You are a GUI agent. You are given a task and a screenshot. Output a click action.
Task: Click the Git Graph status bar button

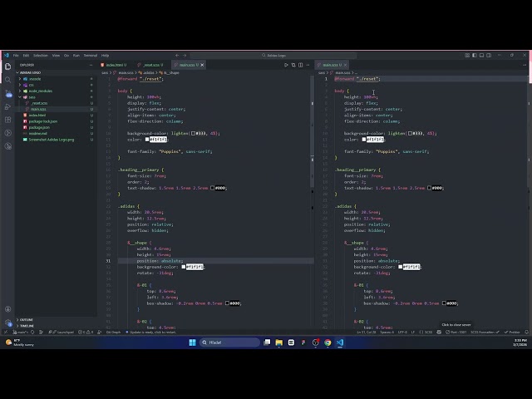(113, 332)
